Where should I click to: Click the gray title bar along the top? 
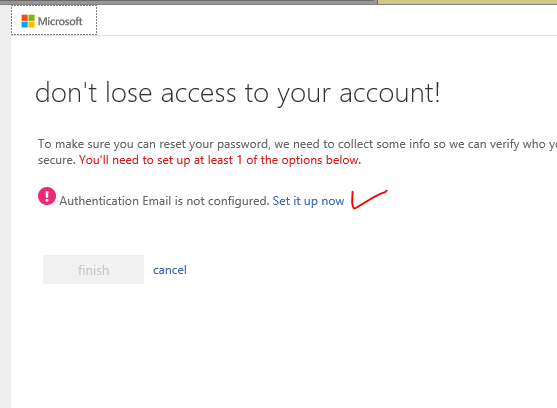(189, 2)
